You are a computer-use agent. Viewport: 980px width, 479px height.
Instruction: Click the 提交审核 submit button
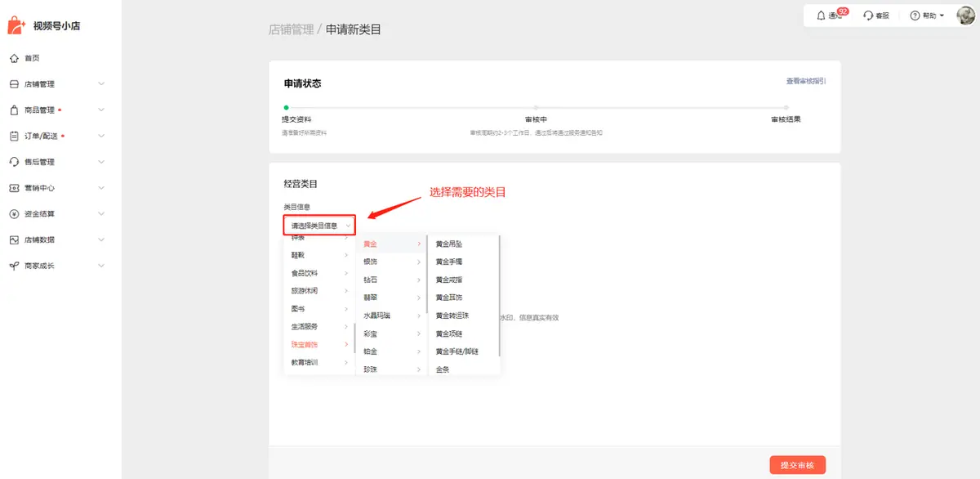797,465
